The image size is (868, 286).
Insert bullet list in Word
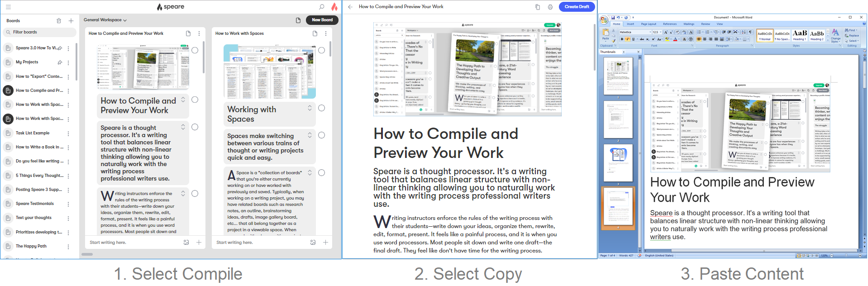coord(699,32)
